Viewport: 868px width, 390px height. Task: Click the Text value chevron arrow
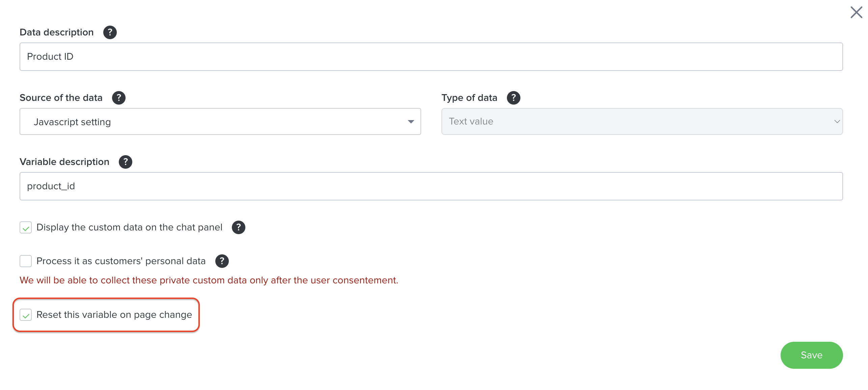pos(837,122)
